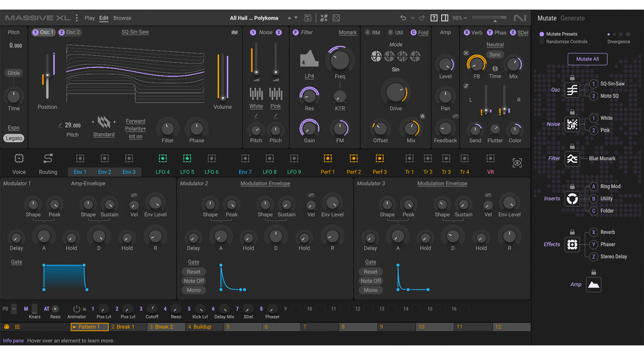Select the Randomize Controls radio option
The width and height of the screenshot is (644, 355).
[542, 42]
